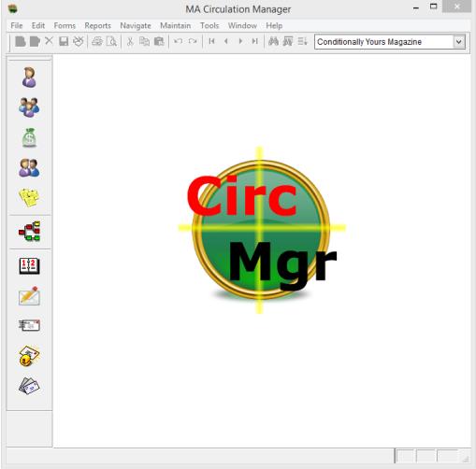The image size is (476, 469).
Task: Open the envelope with gold coin icon
Action: [29, 356]
